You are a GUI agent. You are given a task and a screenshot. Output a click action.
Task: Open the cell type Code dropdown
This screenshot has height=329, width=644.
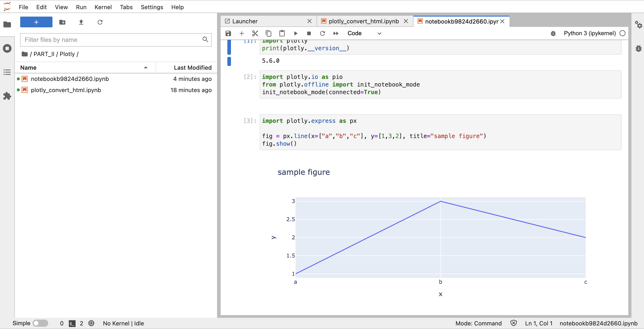pyautogui.click(x=364, y=33)
